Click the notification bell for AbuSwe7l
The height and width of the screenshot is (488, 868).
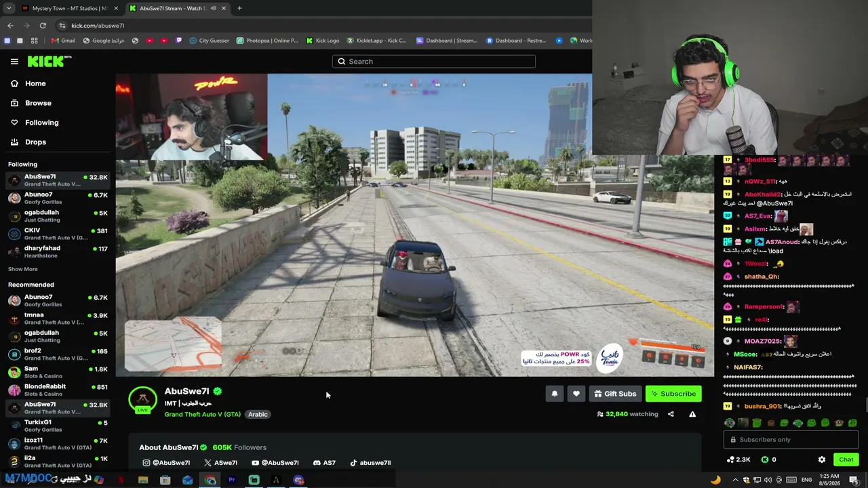(x=555, y=394)
